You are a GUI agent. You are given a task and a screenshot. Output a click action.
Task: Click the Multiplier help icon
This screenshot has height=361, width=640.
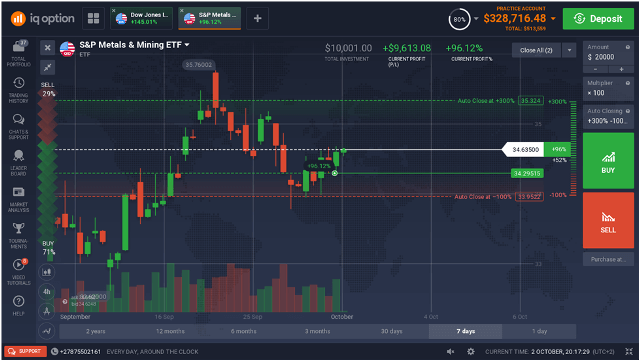(628, 83)
